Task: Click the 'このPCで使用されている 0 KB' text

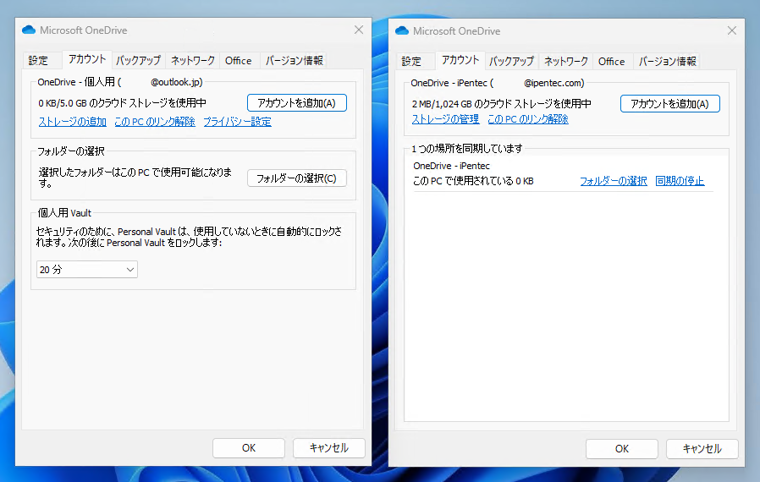Action: (473, 181)
